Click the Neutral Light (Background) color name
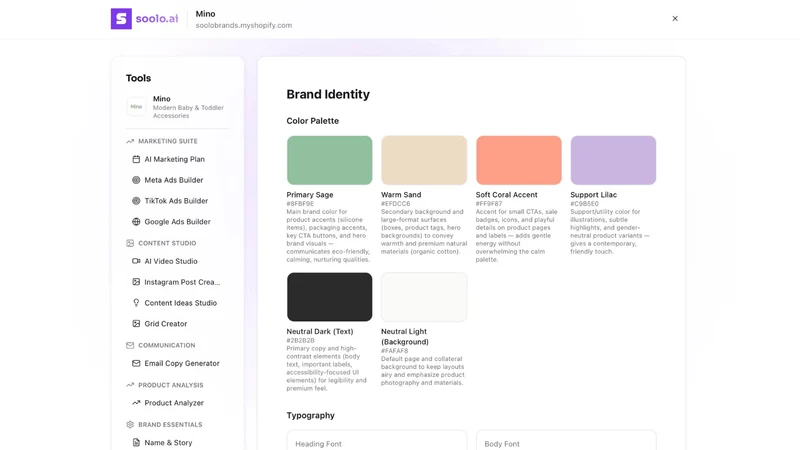The height and width of the screenshot is (450, 800). click(405, 337)
